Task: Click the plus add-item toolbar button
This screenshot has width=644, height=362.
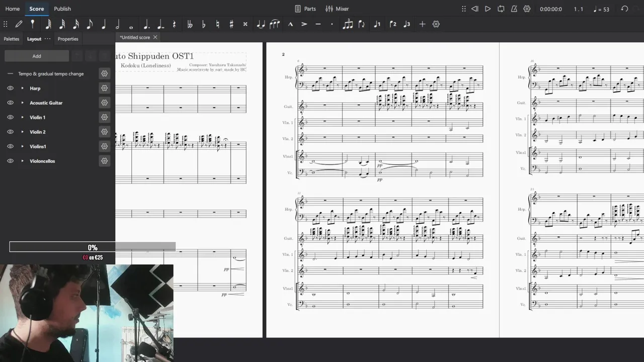Action: click(x=422, y=24)
